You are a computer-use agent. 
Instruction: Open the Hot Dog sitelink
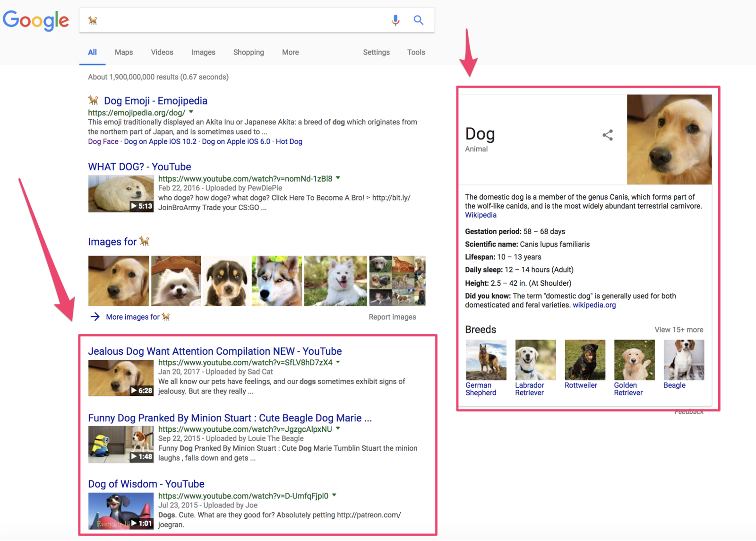click(x=289, y=141)
